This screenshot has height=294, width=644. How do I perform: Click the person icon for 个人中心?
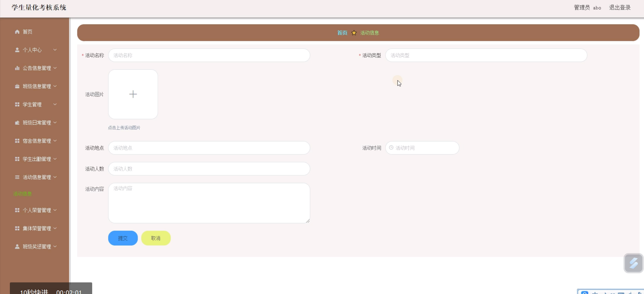coord(17,50)
